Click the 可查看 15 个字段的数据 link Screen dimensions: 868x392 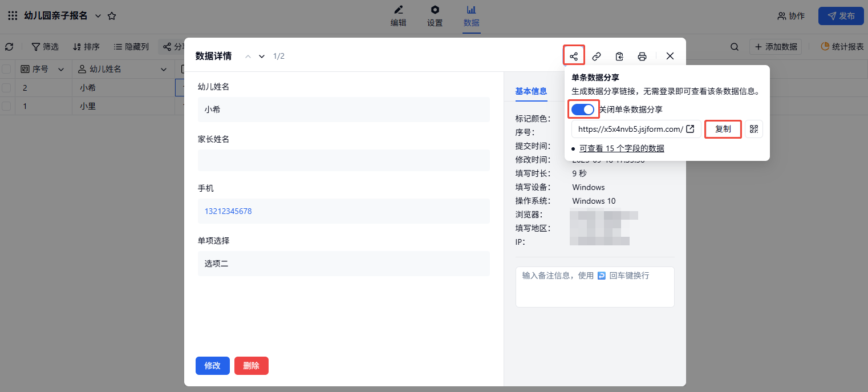[622, 148]
